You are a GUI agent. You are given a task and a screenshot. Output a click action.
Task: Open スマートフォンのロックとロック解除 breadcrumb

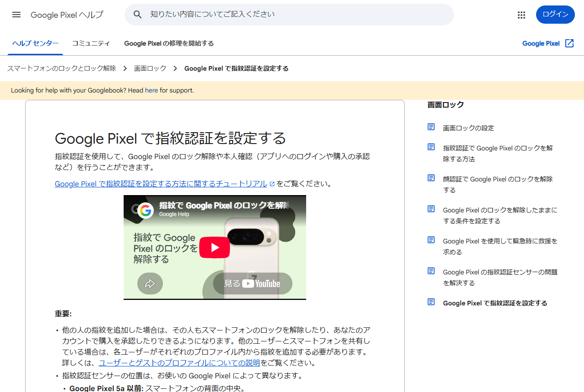[x=62, y=68]
